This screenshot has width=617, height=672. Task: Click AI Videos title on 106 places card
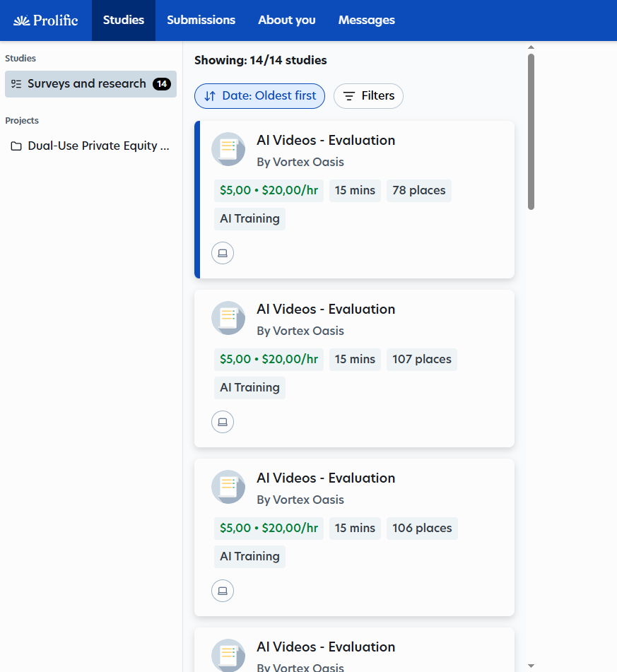click(326, 478)
